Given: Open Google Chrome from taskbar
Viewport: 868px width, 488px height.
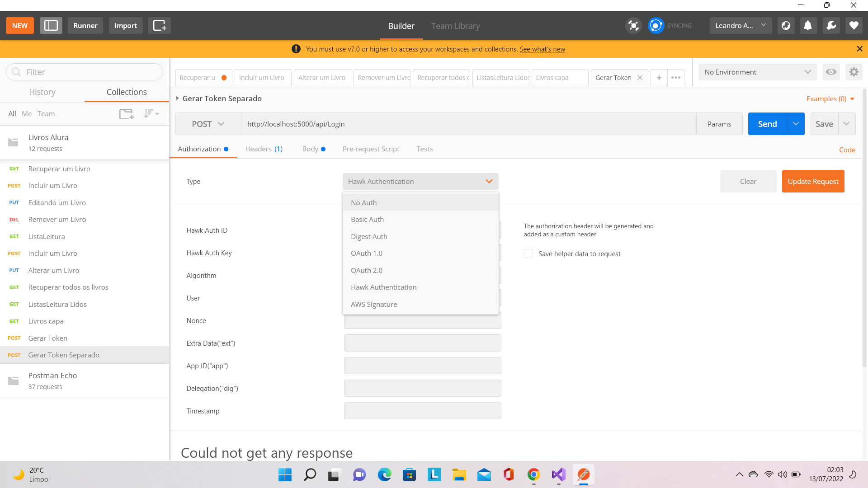Looking at the screenshot, I should (x=533, y=475).
